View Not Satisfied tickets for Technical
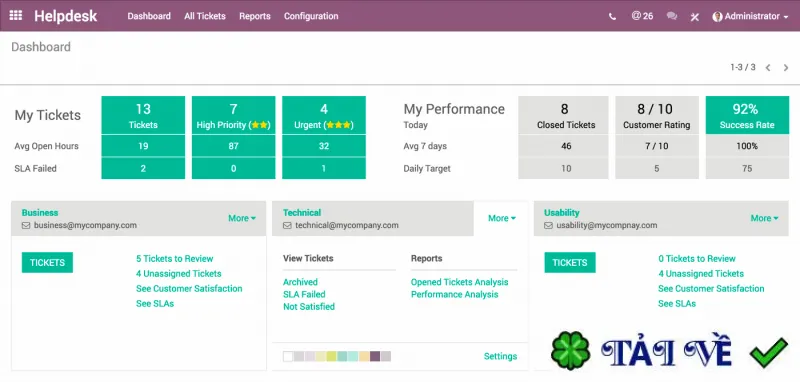 point(309,307)
